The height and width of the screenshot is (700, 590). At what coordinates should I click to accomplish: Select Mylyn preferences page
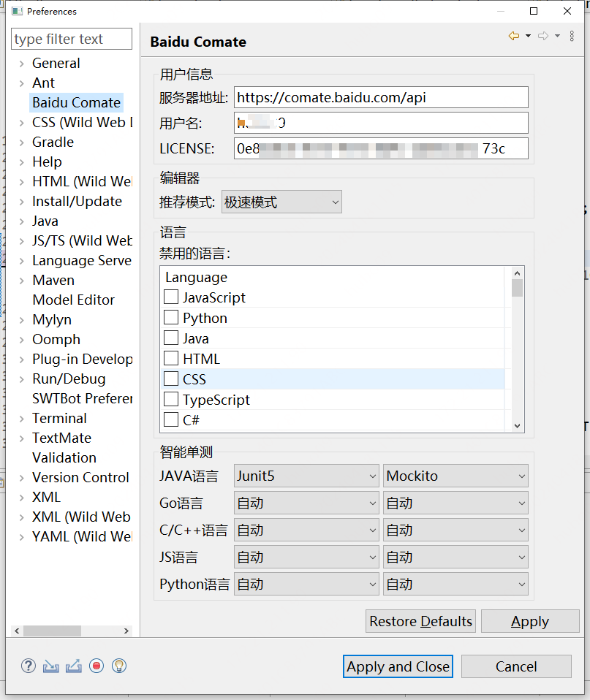coord(52,319)
